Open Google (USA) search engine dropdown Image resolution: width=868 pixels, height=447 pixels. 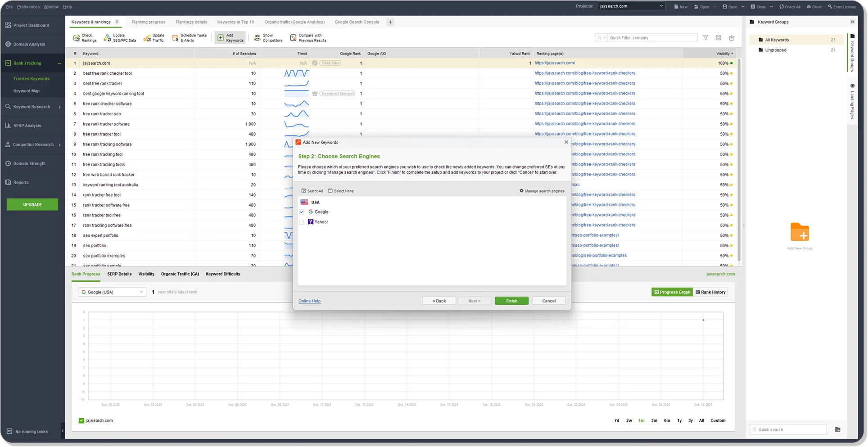click(113, 292)
